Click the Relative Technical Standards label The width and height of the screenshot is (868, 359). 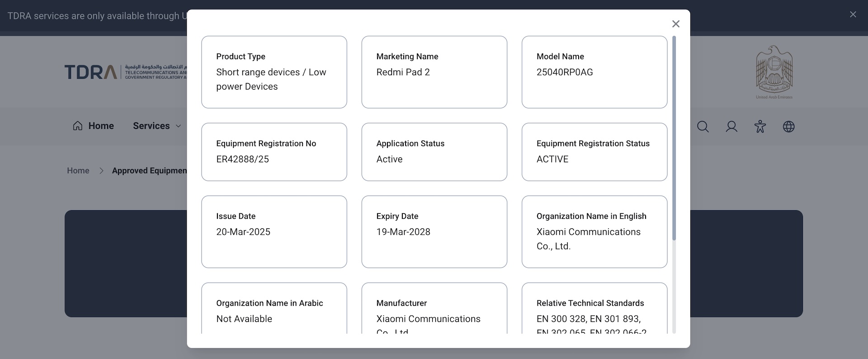(590, 303)
